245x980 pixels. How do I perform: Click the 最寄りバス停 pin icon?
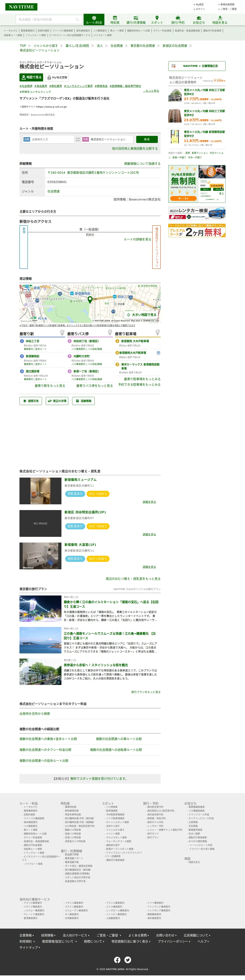point(110,333)
